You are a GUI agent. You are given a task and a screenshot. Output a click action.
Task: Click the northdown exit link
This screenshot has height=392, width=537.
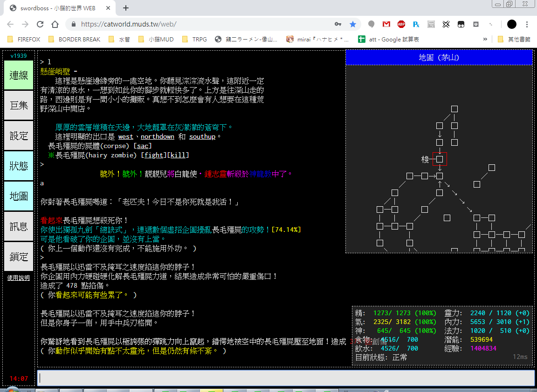[158, 136]
